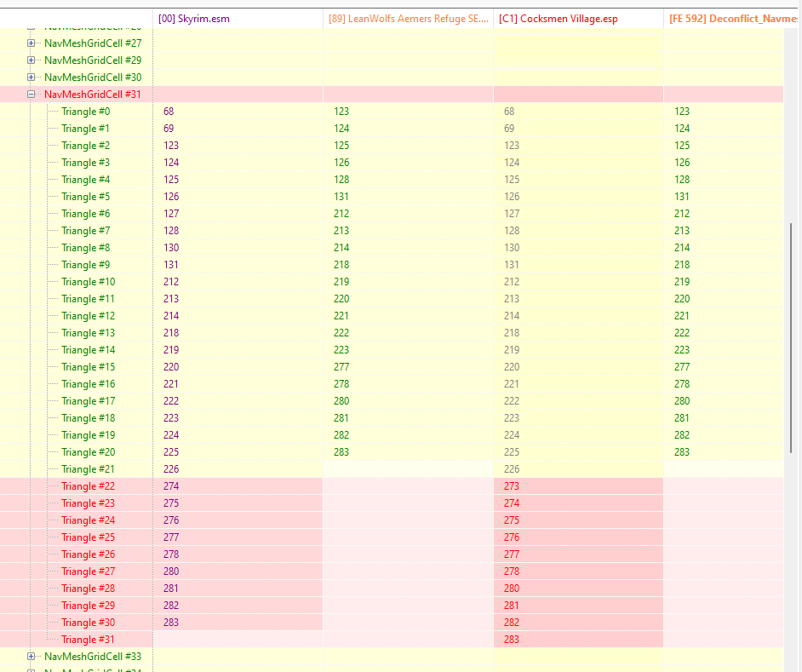Select the red Triangle #23 row
This screenshot has width=802, height=672.
click(392, 503)
